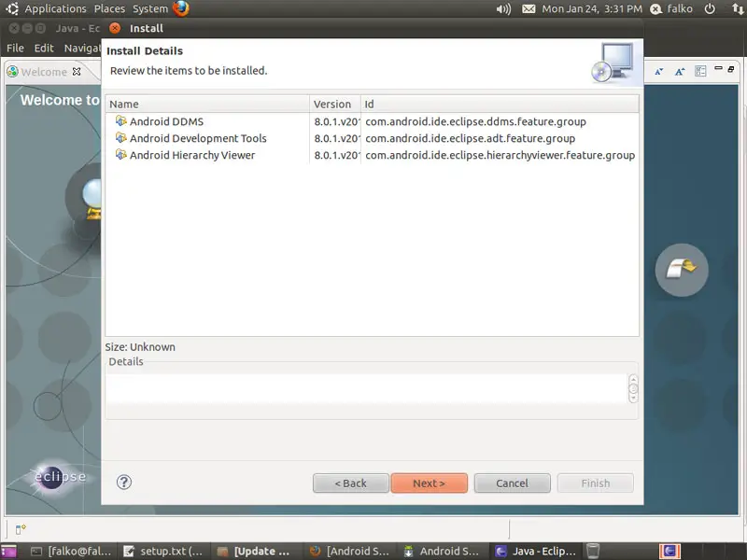Click the fast view icon in Eclipse status bar
Viewport: 747px width, 560px height.
[x=21, y=528]
